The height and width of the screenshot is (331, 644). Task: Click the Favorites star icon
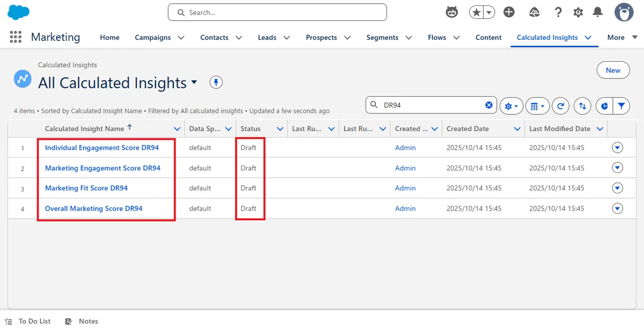coord(476,12)
